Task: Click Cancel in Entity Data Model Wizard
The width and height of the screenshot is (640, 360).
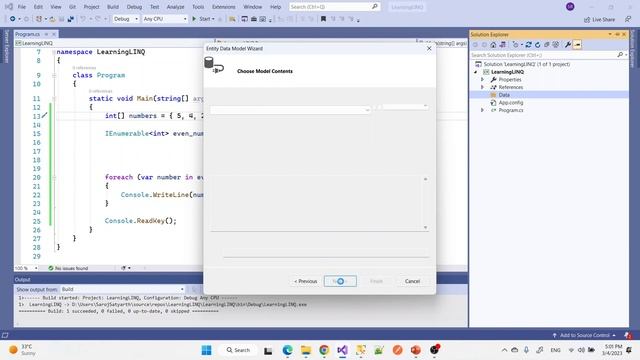Action: tap(412, 281)
